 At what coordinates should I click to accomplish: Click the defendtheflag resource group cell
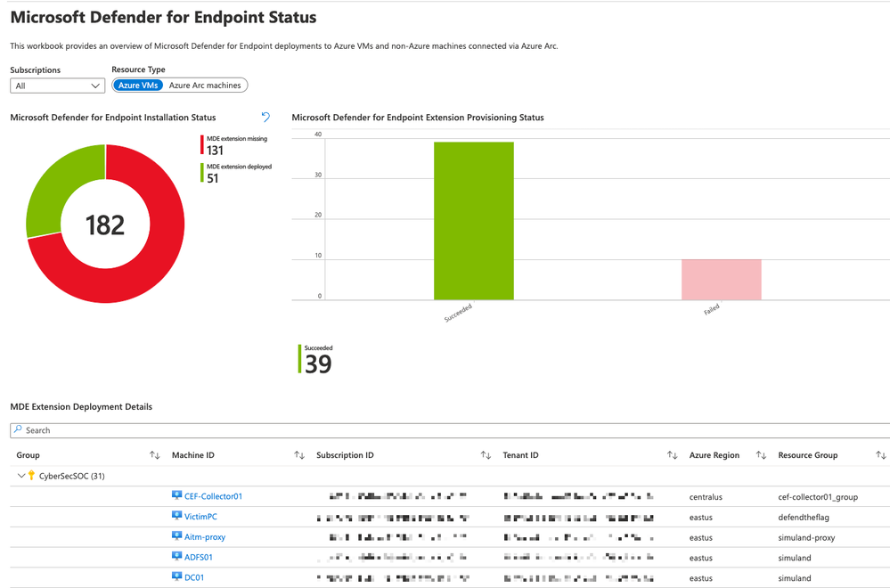(804, 517)
